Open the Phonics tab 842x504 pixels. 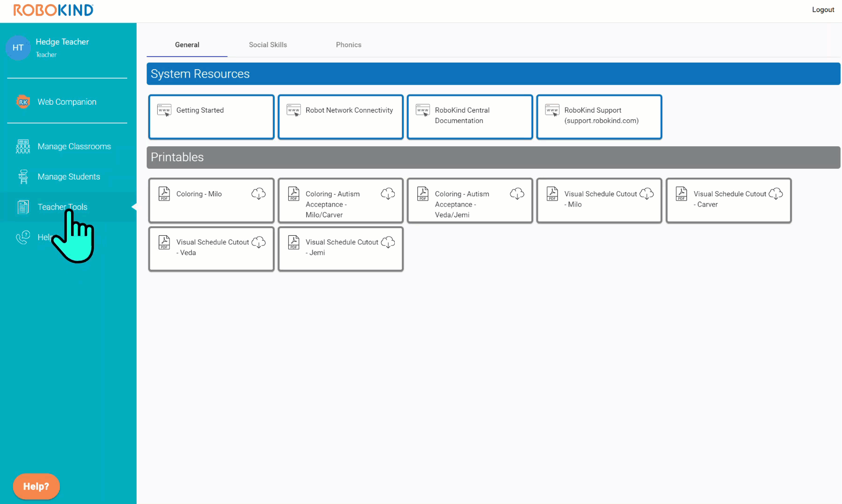pos(348,45)
